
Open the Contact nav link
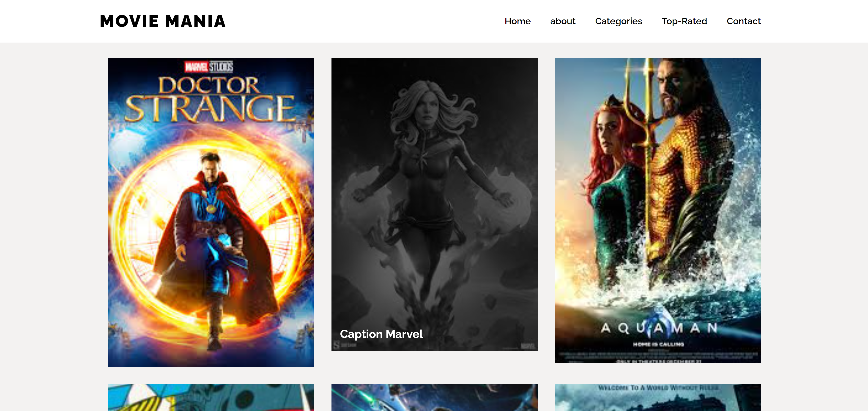point(743,21)
